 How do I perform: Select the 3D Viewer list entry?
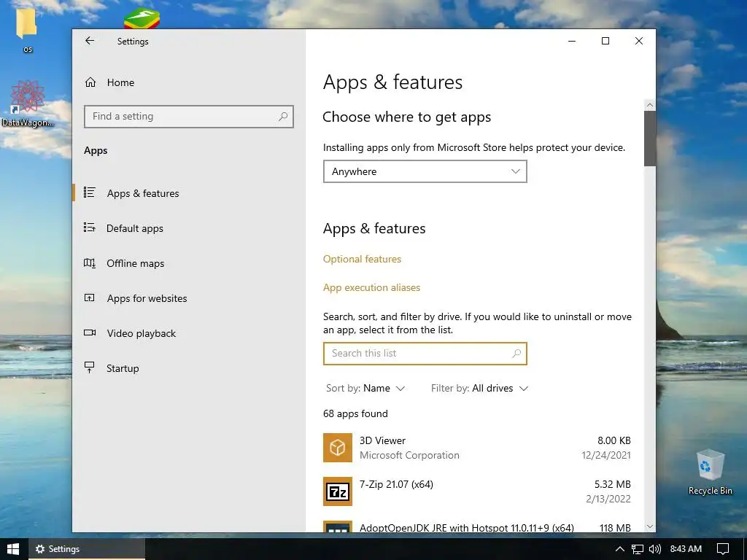pyautogui.click(x=477, y=448)
